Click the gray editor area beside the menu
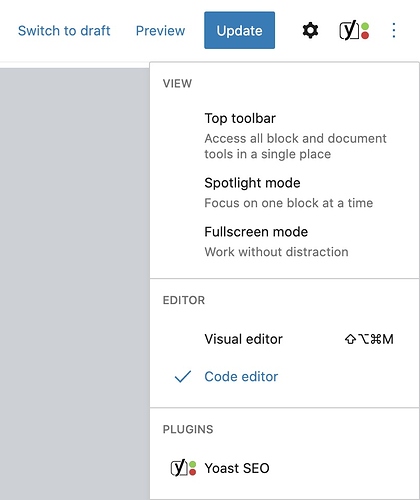Image resolution: width=420 pixels, height=500 pixels. tap(74, 283)
